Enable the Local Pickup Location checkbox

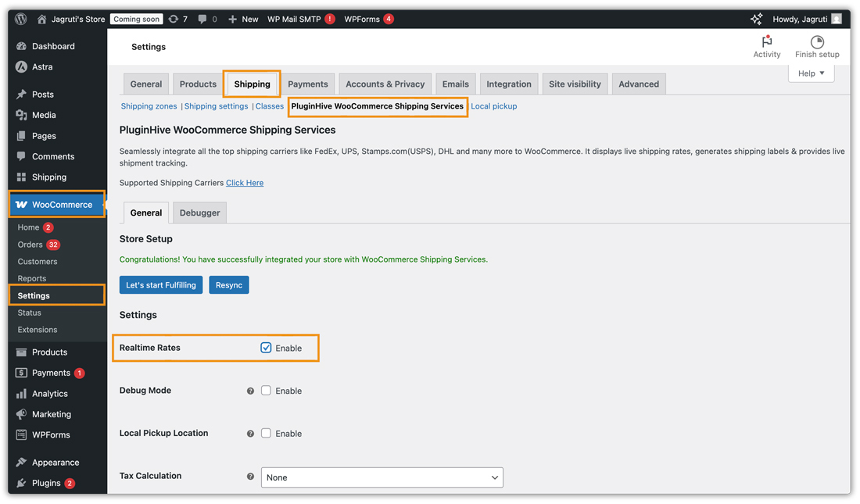(x=266, y=433)
